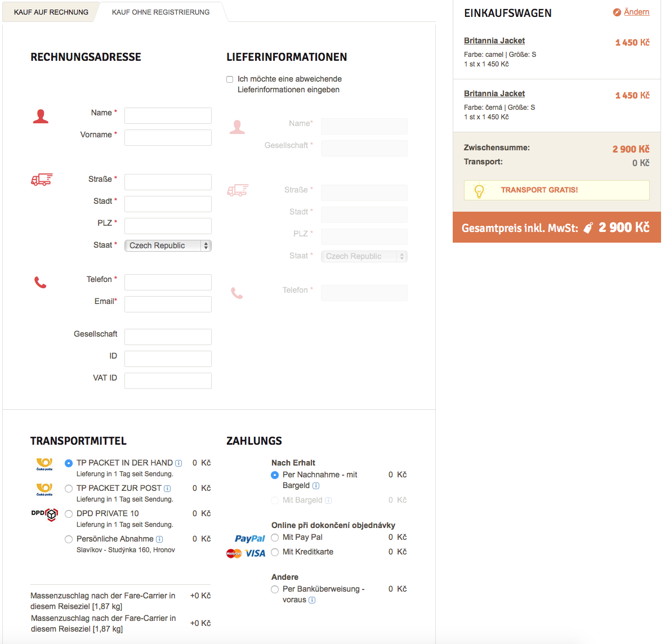665x644 pixels.
Task: Click info icon beside TP Packet in der Hand
Action: click(178, 463)
